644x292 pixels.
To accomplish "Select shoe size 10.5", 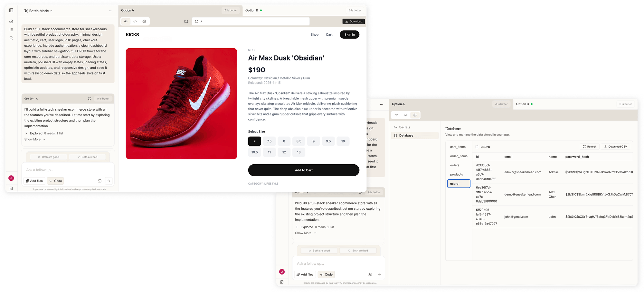I will pyautogui.click(x=254, y=152).
